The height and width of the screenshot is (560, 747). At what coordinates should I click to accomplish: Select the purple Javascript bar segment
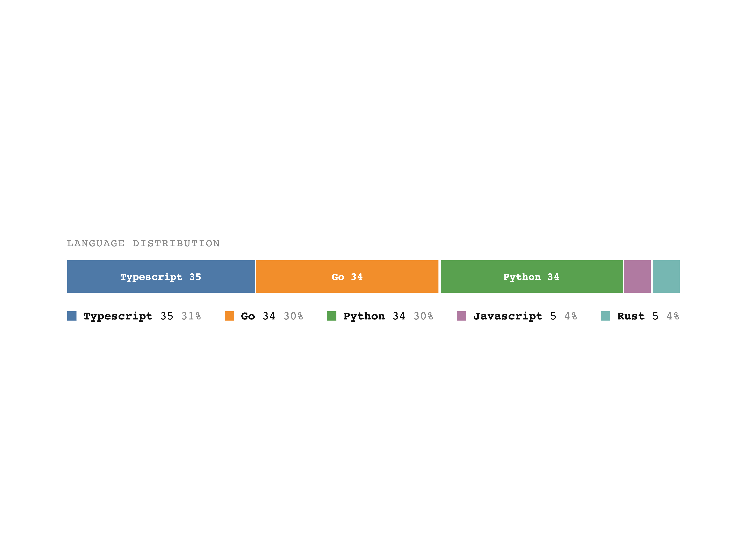pos(637,276)
